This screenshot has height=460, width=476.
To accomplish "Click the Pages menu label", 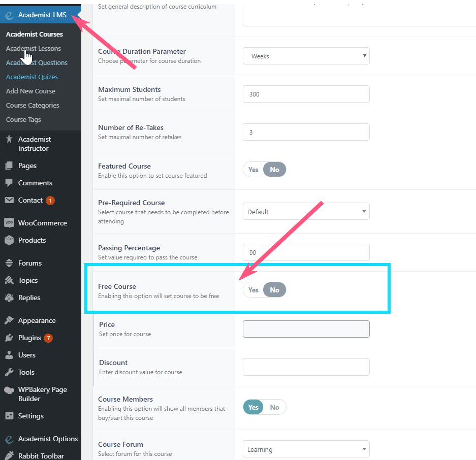I will (x=27, y=166).
